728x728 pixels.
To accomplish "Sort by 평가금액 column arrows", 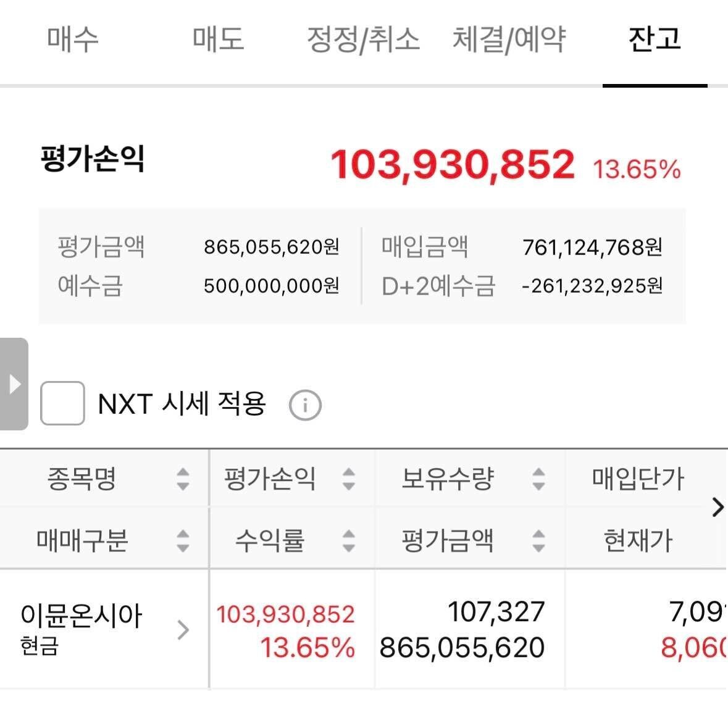I will (x=538, y=540).
